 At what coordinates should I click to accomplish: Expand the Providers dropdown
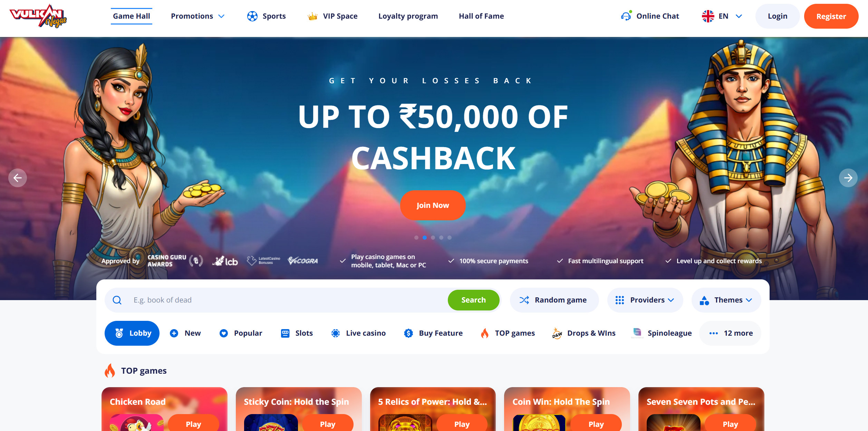click(645, 300)
